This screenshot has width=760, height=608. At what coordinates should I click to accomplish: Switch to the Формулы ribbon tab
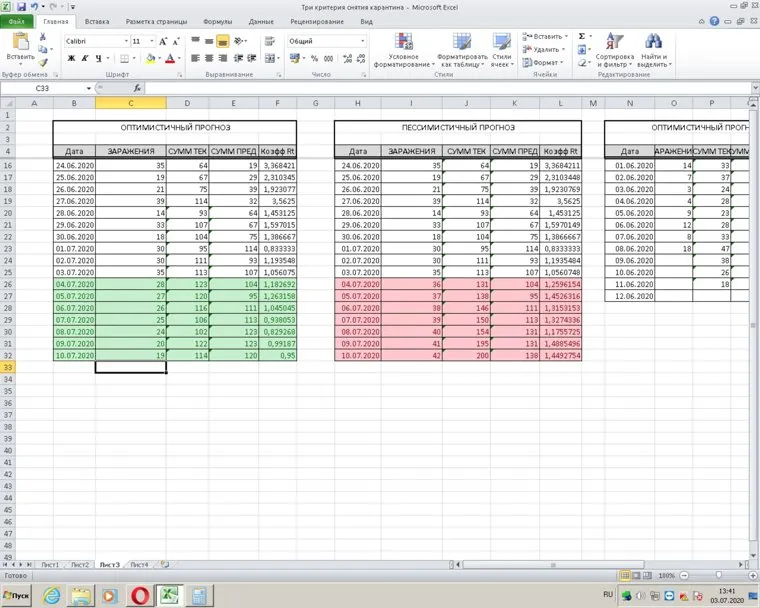pyautogui.click(x=217, y=20)
